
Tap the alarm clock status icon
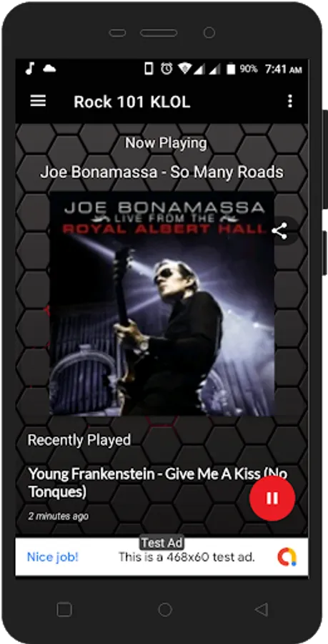click(x=167, y=69)
